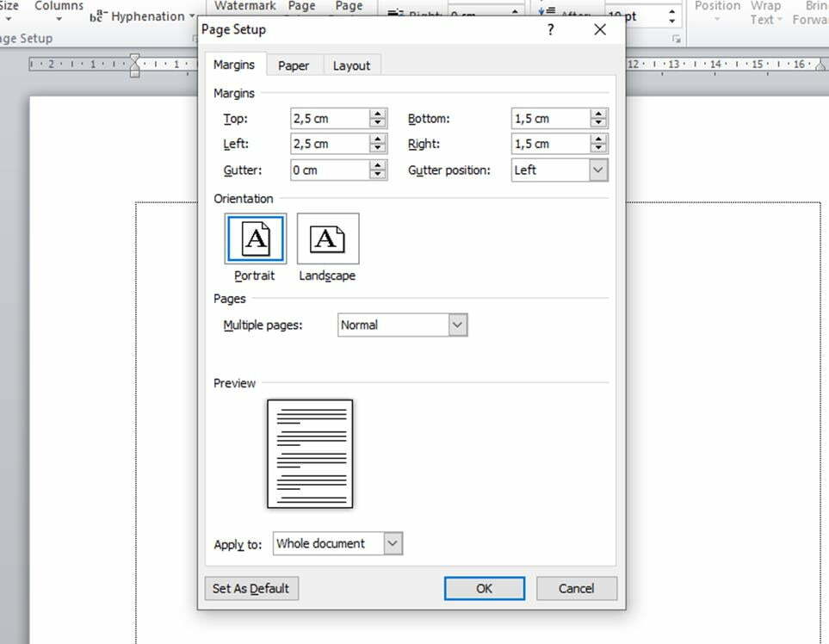Open the Apply to dropdown
829x644 pixels.
click(393, 544)
